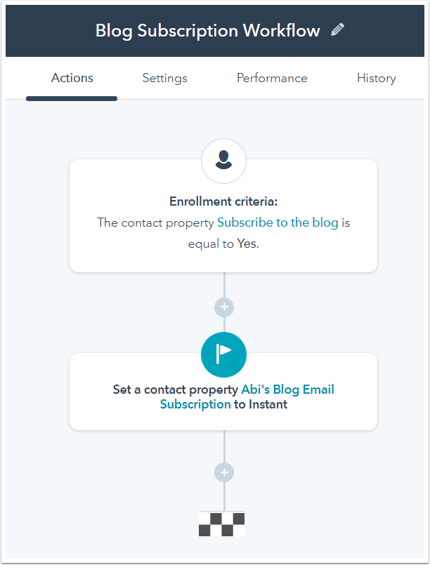This screenshot has width=430, height=565.
Task: Follow the Abi's Blog Email Subscription link
Action: coord(247,397)
